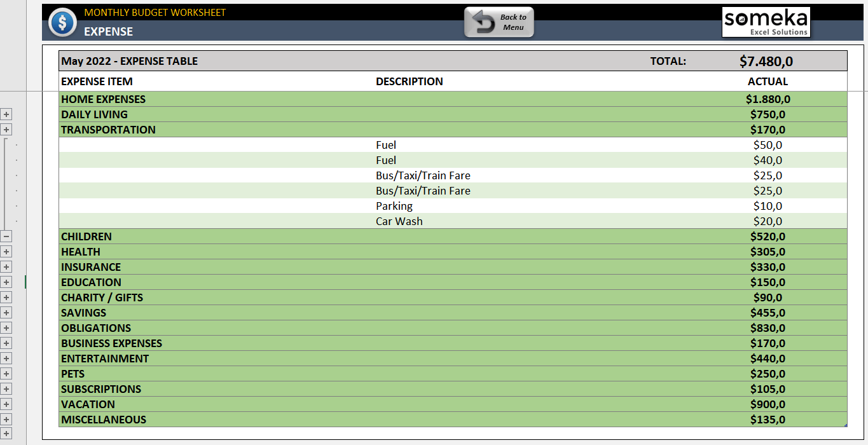Expand the Savings category details
This screenshot has height=445, width=868.
(6, 327)
